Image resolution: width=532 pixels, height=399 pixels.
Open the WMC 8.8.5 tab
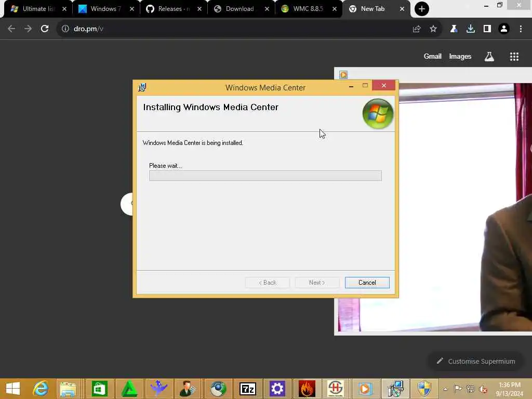(304, 9)
